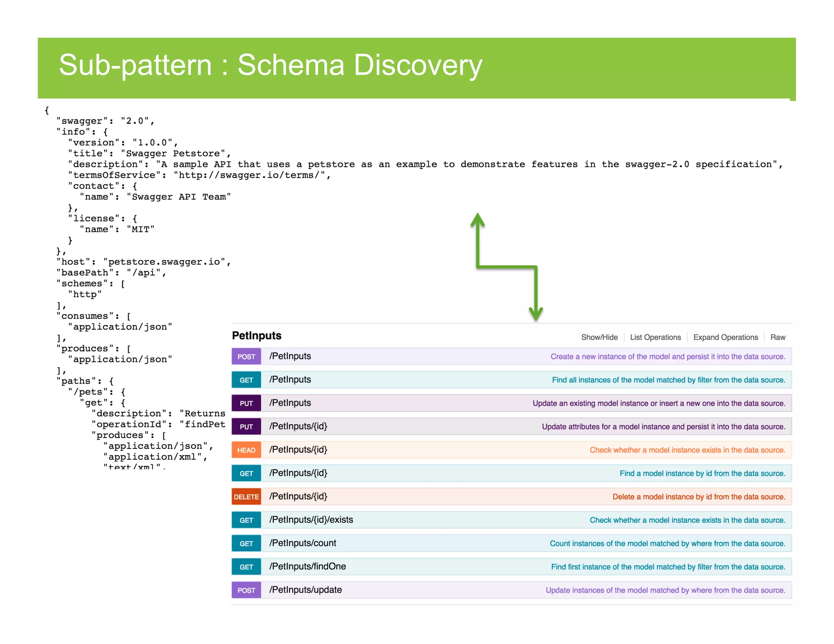Open the Raw view link
834x644 pixels.
point(777,337)
